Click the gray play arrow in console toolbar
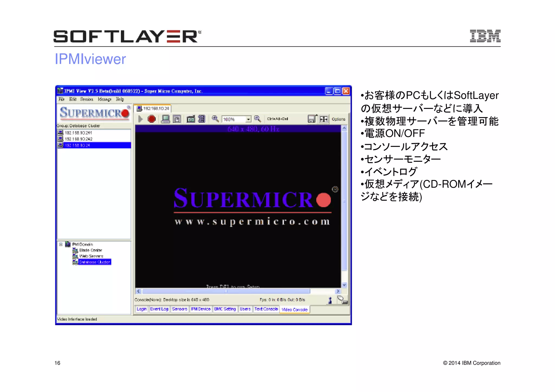 click(140, 119)
